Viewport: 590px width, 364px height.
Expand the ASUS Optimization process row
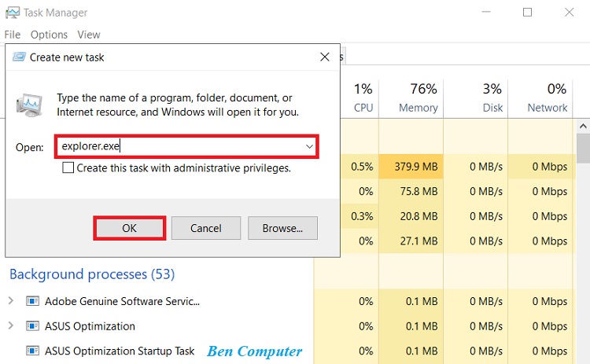pos(11,326)
